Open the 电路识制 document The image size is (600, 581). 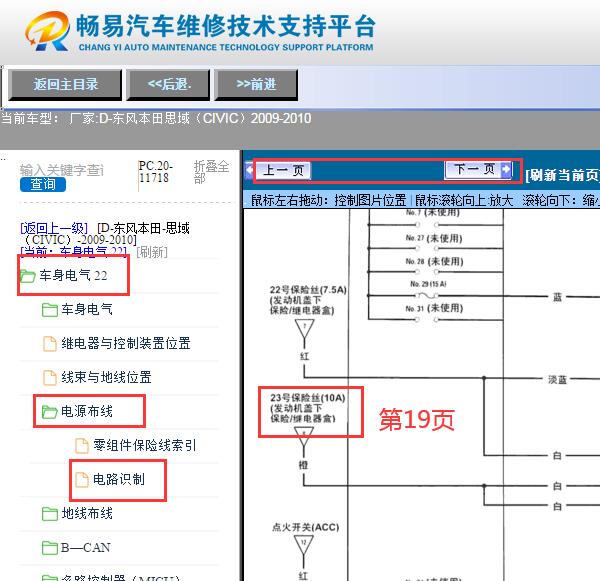119,479
